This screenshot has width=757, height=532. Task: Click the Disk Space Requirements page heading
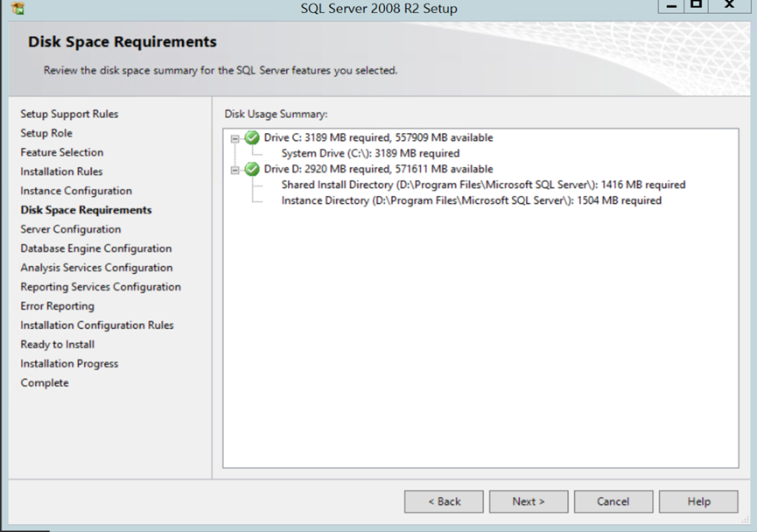[x=123, y=41]
